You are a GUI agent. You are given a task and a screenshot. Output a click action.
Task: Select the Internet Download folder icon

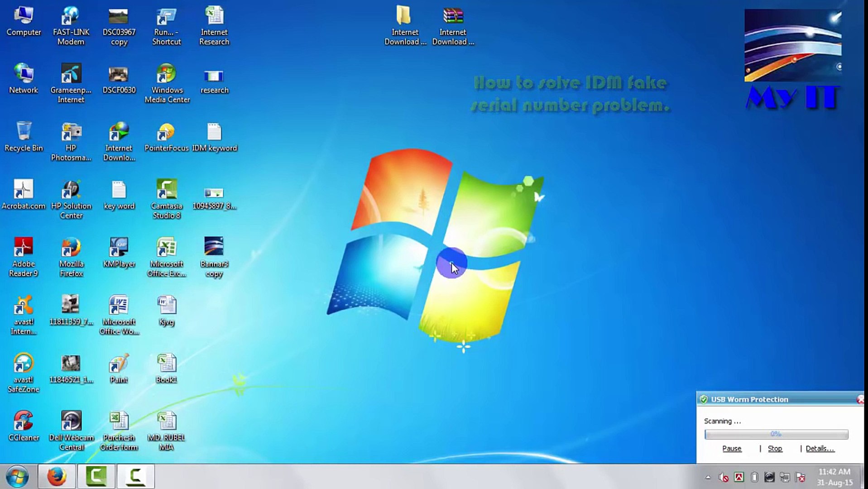[405, 26]
